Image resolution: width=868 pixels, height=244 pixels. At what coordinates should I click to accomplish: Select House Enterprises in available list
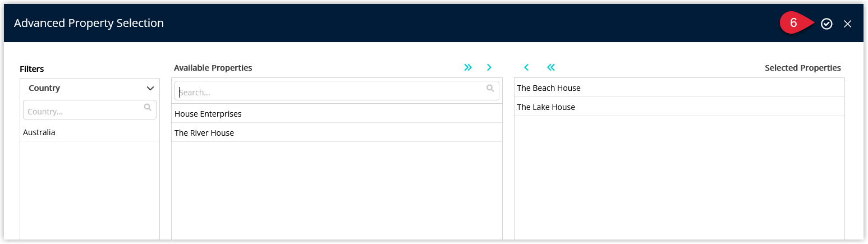click(337, 113)
